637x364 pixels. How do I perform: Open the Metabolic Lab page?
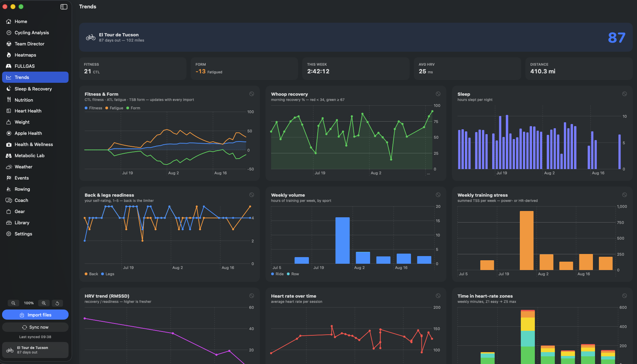pos(35,155)
